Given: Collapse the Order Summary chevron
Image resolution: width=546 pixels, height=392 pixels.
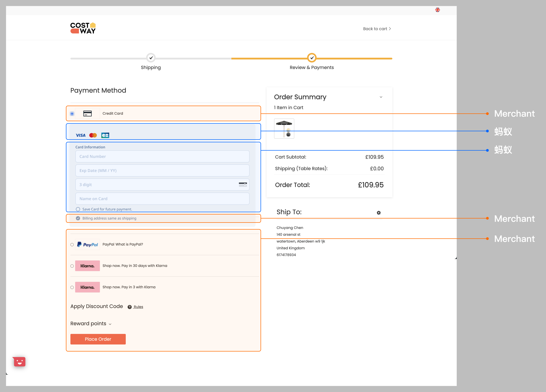Looking at the screenshot, I should click(381, 97).
